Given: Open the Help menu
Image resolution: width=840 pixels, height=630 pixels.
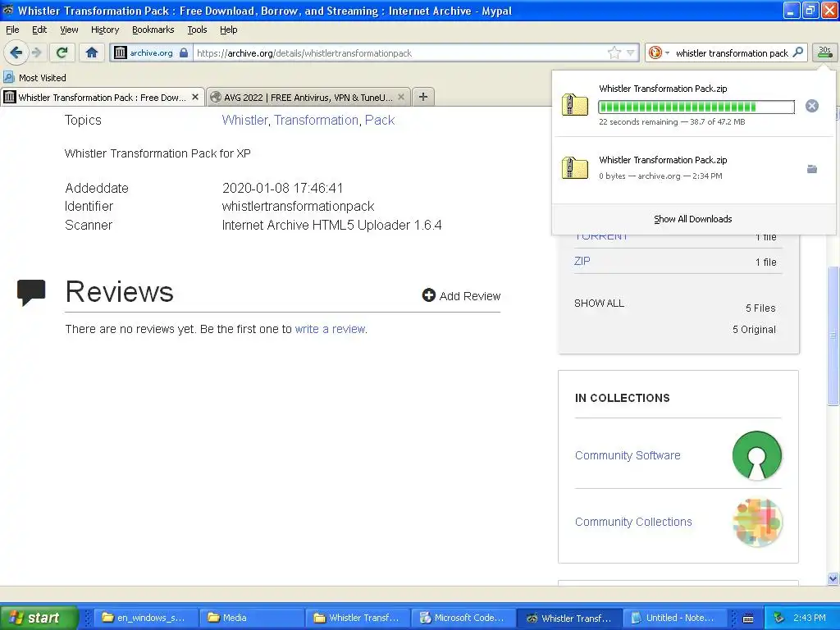Looking at the screenshot, I should tap(228, 30).
